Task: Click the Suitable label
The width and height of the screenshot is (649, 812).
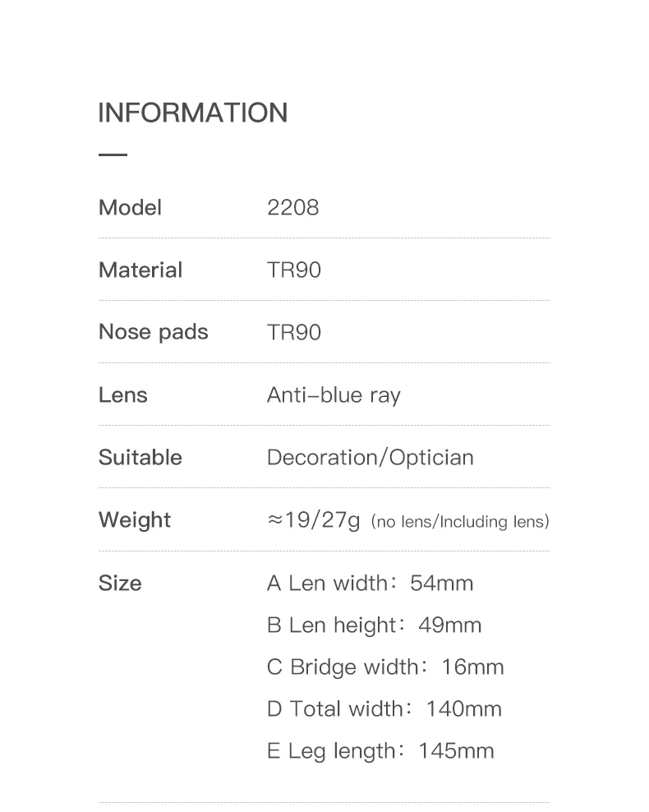Action: click(x=140, y=458)
